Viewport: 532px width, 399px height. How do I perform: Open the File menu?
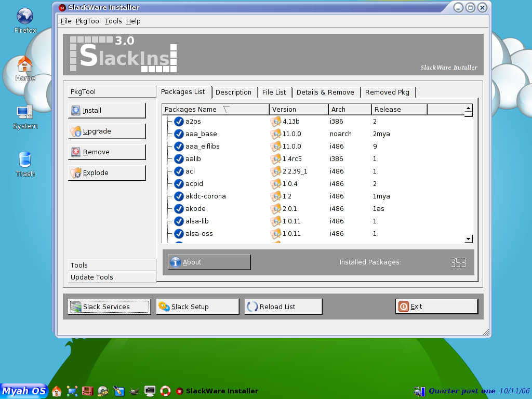click(x=66, y=21)
